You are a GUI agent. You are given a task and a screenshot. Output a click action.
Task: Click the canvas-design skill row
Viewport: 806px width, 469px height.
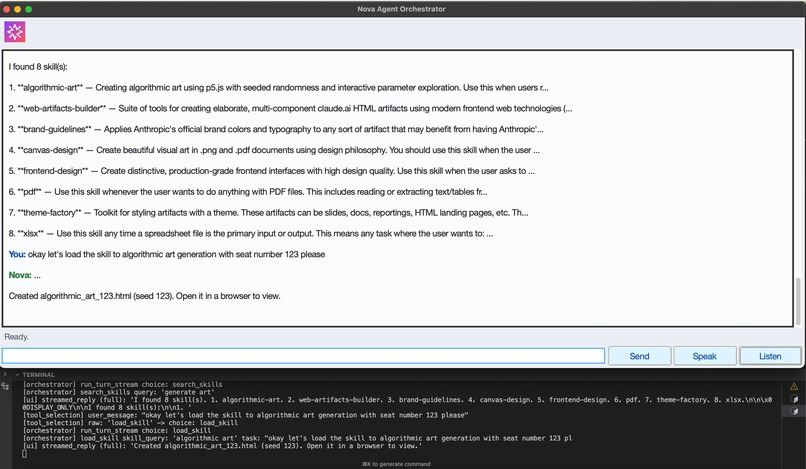(x=274, y=150)
